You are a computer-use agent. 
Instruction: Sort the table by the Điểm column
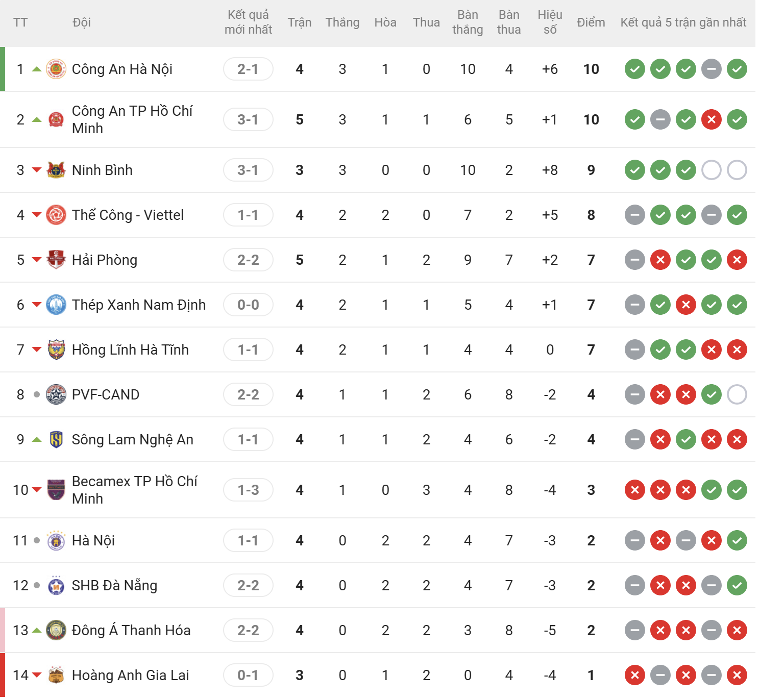(591, 22)
